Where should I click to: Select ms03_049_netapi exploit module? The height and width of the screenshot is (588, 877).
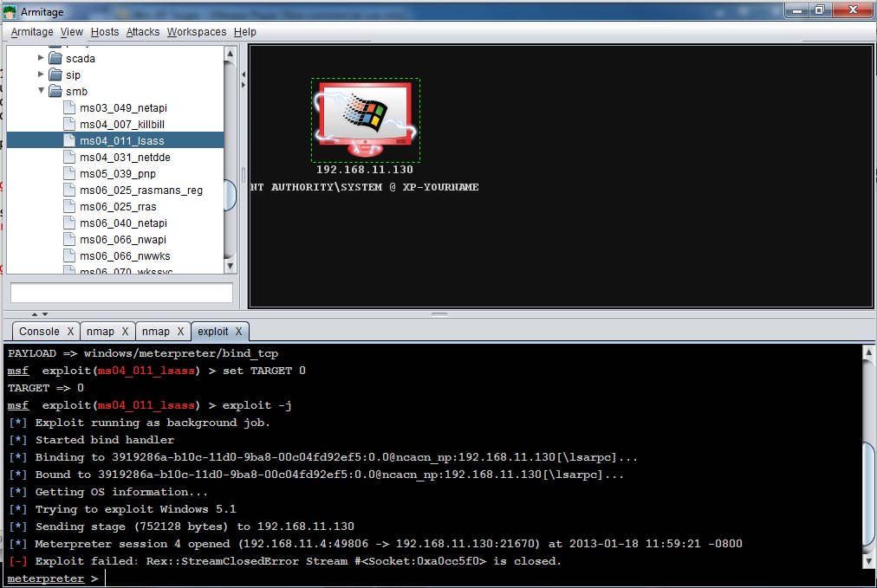(x=123, y=108)
